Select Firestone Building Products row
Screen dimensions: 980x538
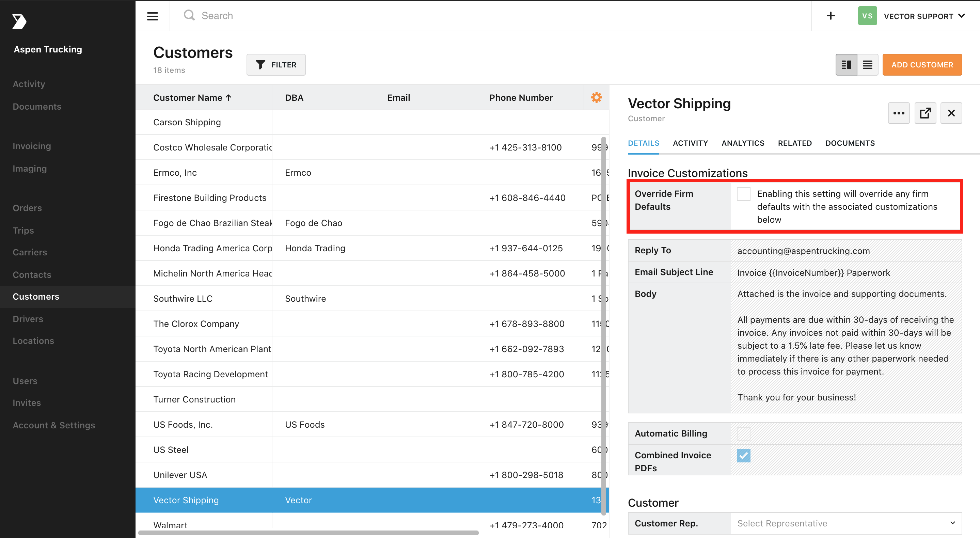pyautogui.click(x=372, y=198)
